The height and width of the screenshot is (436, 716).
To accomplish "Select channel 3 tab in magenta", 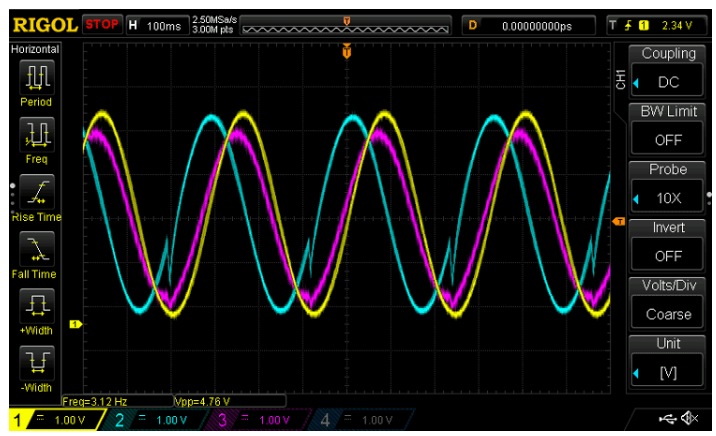I will coord(258,420).
